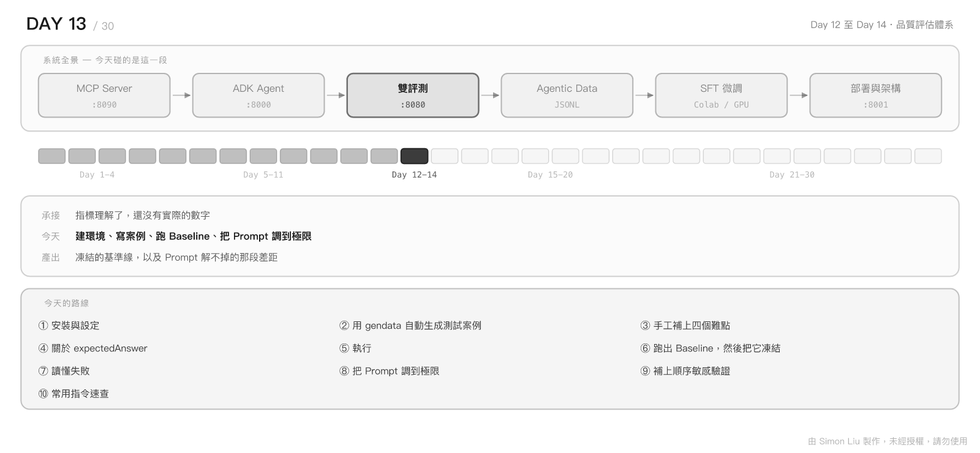Click the 指標理解了，還沒有實際的數字 line
This screenshot has height=453, width=980.
(x=143, y=215)
